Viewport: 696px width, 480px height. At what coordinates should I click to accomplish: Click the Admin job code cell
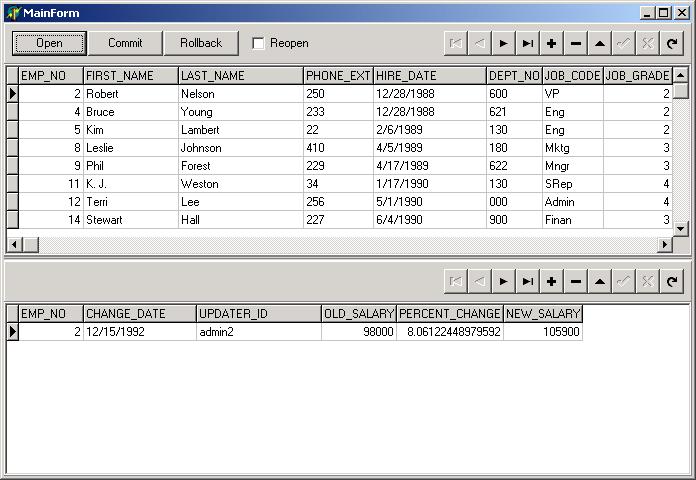(573, 202)
